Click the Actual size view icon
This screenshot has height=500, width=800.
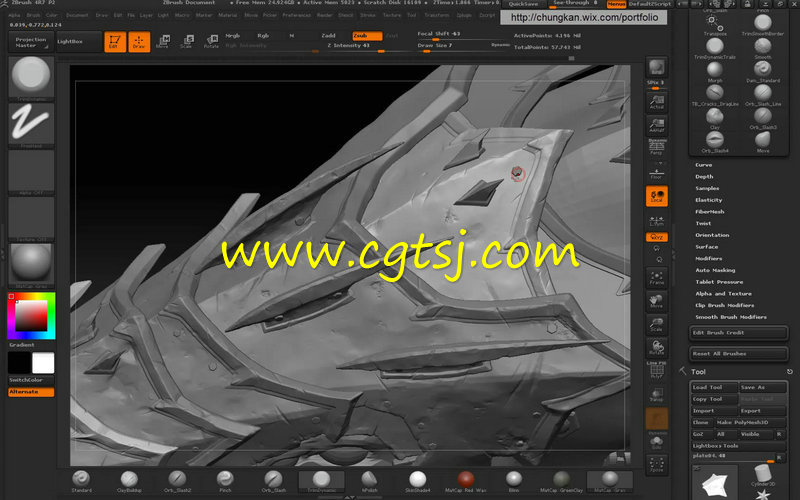click(657, 102)
